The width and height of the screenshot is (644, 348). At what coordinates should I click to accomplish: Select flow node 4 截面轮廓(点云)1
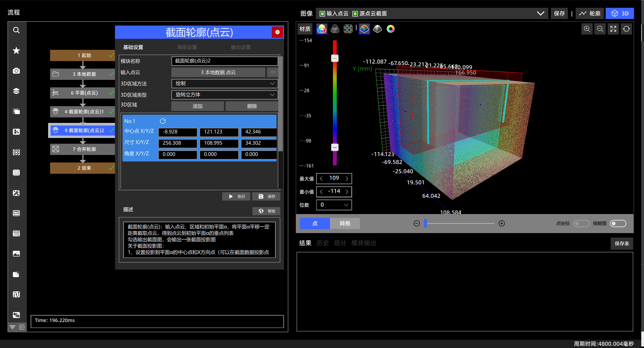tap(83, 112)
